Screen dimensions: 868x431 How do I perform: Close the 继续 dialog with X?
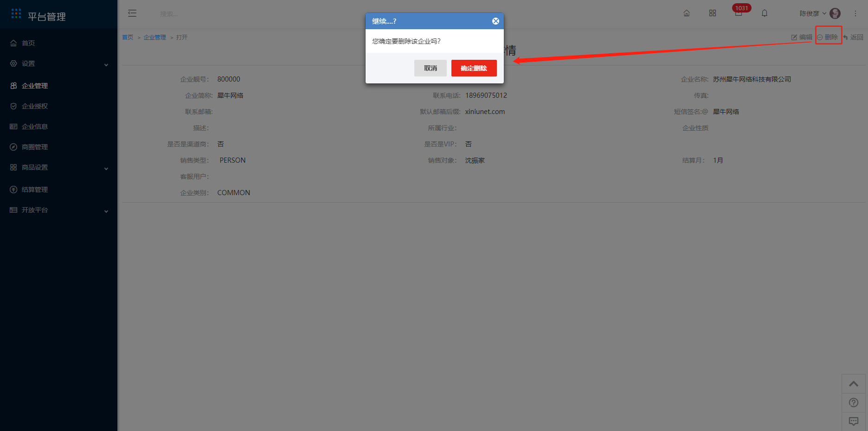[495, 21]
